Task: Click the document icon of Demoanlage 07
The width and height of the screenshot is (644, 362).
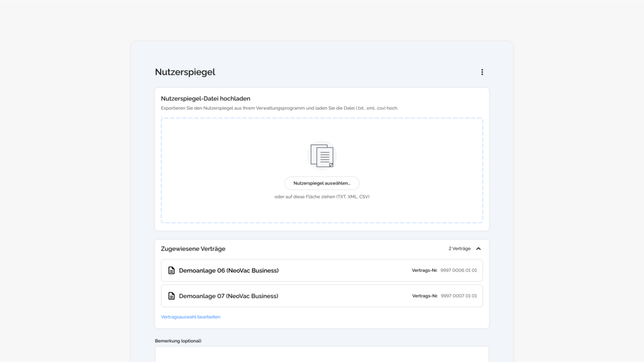Action: (172, 296)
